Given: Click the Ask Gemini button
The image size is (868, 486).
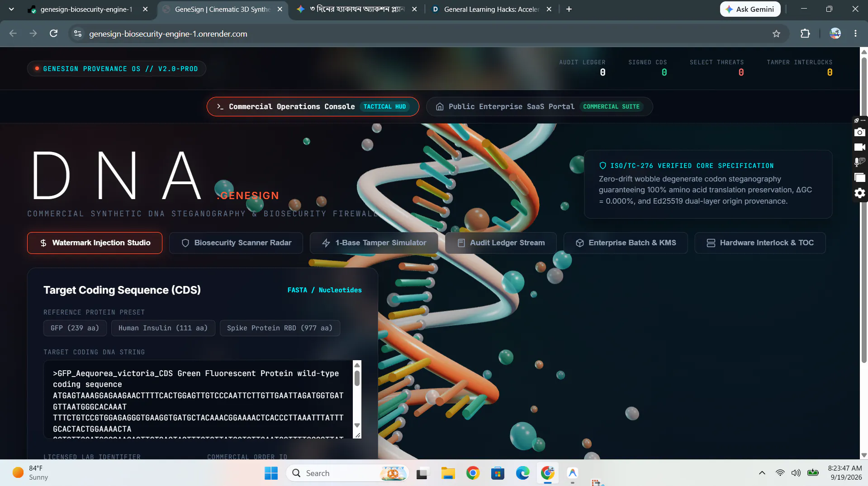Looking at the screenshot, I should pyautogui.click(x=750, y=9).
